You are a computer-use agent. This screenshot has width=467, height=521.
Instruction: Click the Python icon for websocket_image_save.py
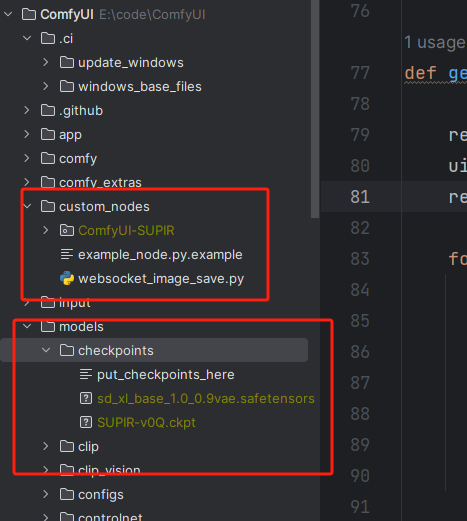[67, 278]
